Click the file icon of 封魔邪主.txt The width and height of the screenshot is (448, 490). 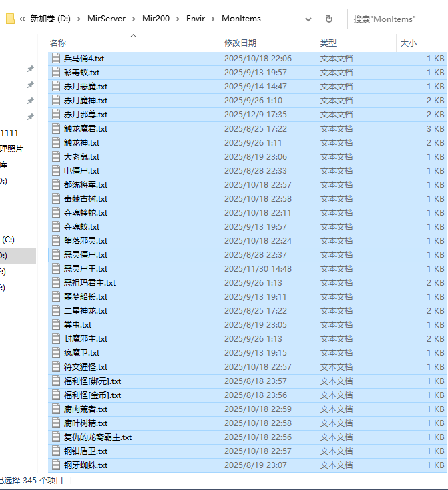56,338
